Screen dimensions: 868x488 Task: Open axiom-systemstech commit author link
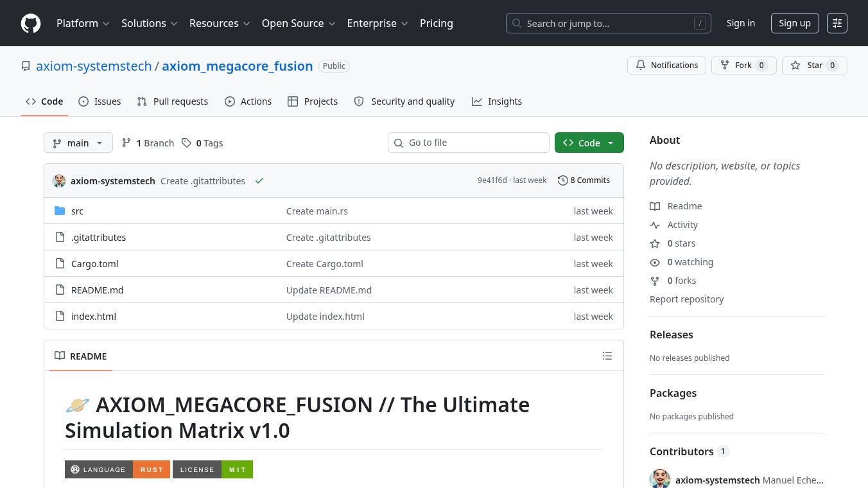click(113, 181)
